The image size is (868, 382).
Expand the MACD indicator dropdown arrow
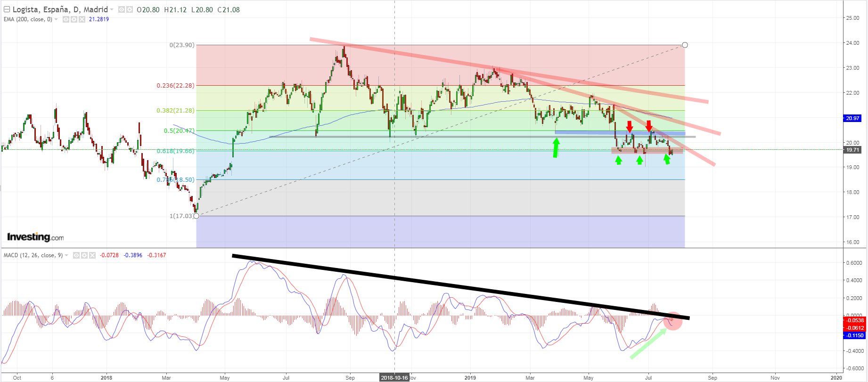(x=66, y=255)
